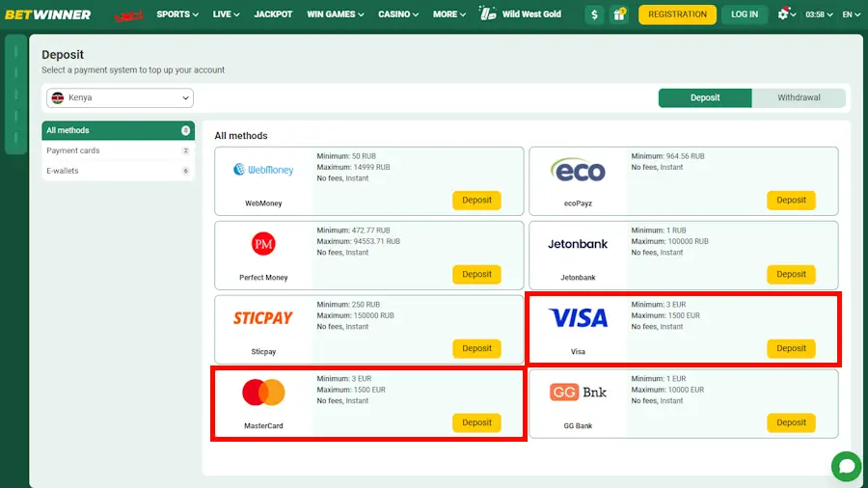Click the 'Select a payment system' subtitle
868x488 pixels.
tap(133, 70)
